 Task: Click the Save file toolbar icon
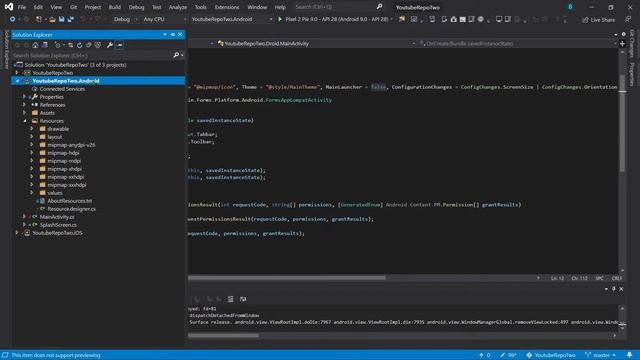tap(61, 19)
